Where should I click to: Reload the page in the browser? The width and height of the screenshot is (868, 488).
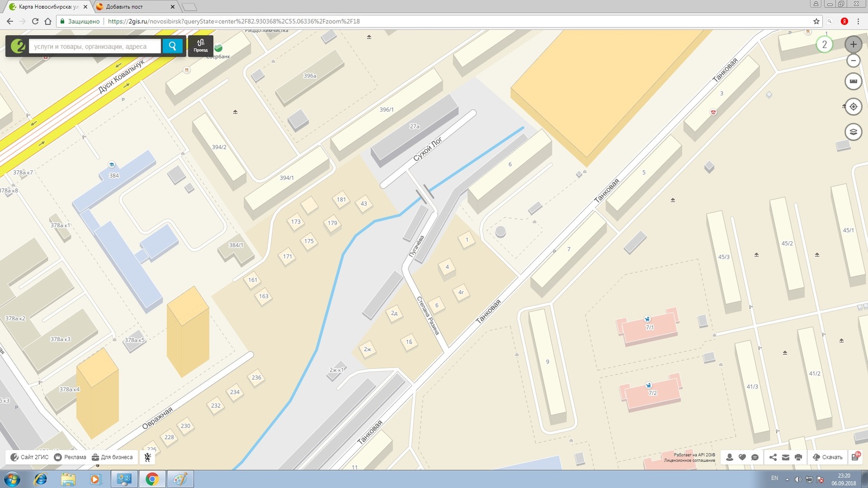tap(35, 21)
